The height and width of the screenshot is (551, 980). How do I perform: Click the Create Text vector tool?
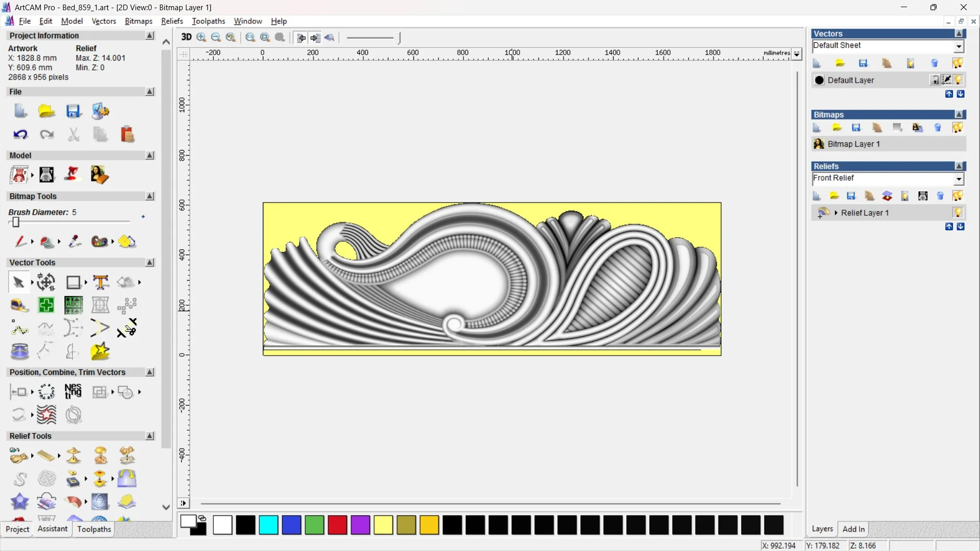(101, 282)
